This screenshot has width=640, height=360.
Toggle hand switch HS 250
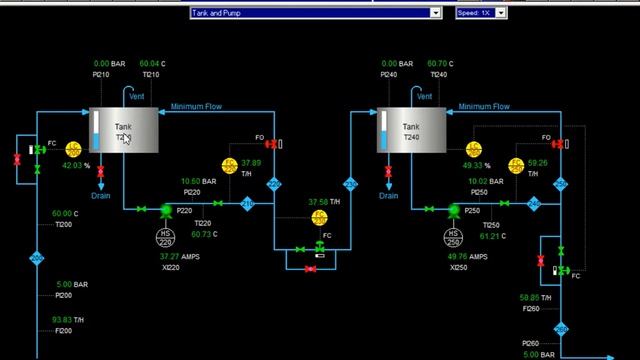pos(453,238)
